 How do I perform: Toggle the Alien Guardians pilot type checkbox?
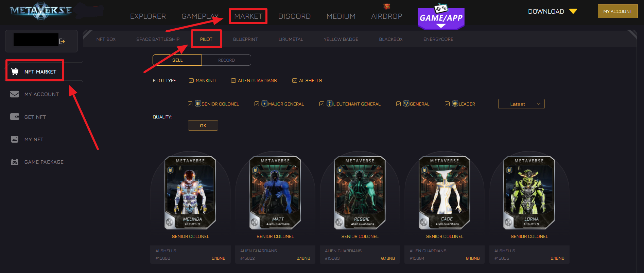(x=233, y=81)
